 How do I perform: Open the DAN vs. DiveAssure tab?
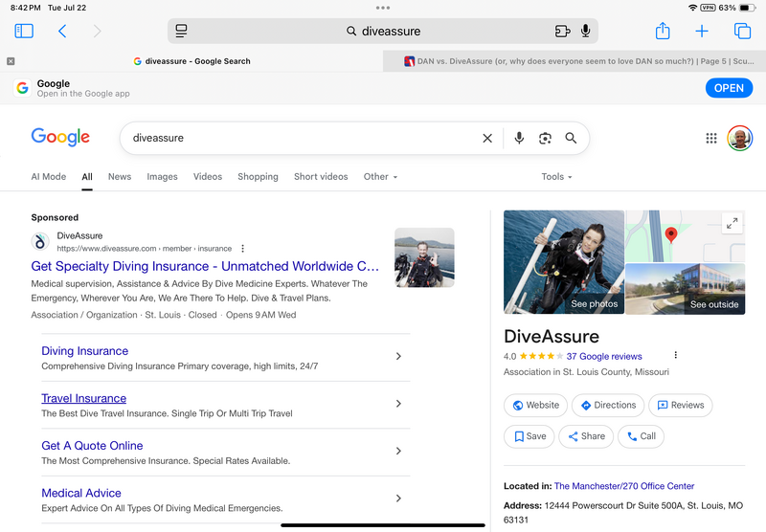(574, 61)
